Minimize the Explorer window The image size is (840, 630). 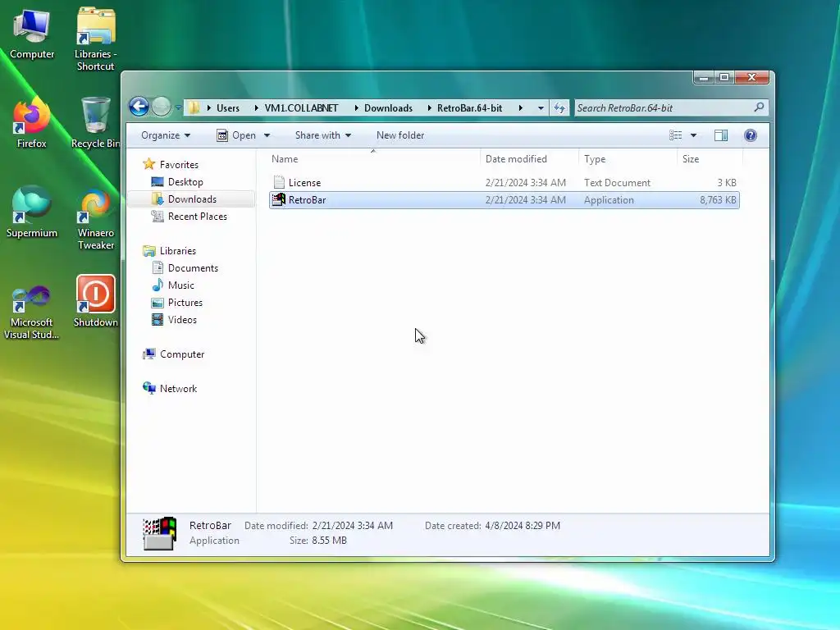704,78
